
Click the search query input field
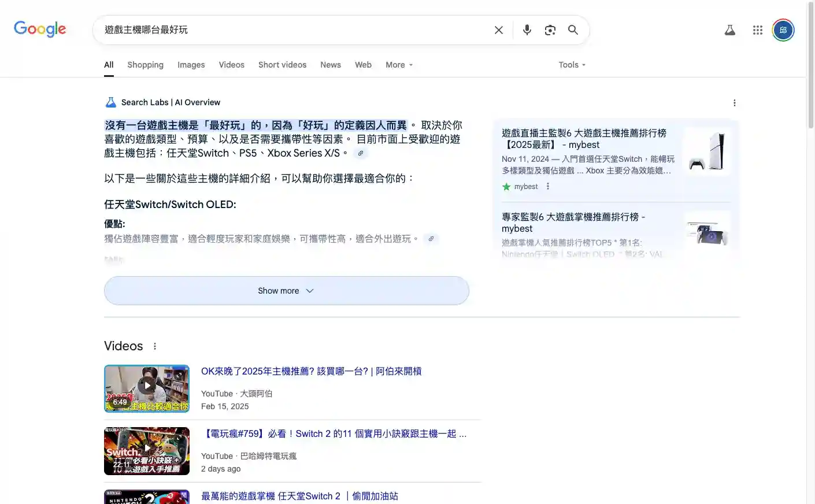289,30
